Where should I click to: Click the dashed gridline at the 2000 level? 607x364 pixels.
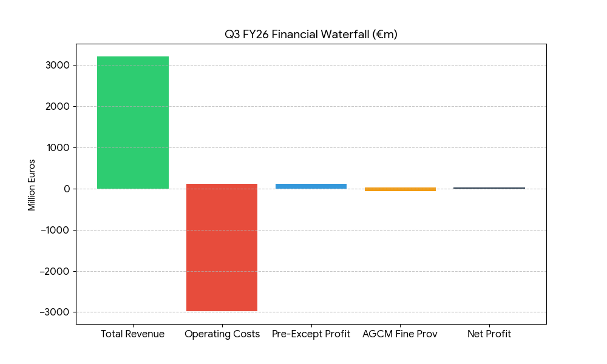pyautogui.click(x=364, y=107)
